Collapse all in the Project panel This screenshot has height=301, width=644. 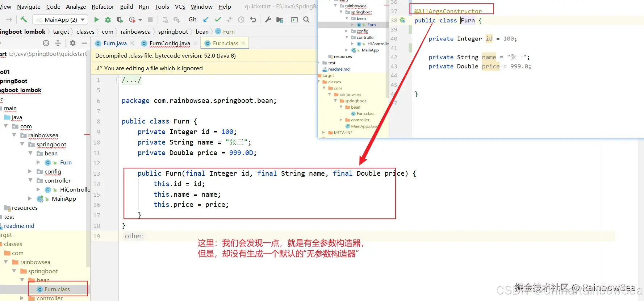pyautogui.click(x=58, y=43)
